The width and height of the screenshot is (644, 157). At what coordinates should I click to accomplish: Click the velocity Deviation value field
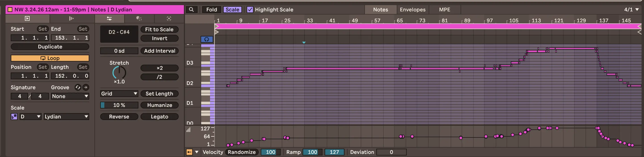[x=391, y=152]
